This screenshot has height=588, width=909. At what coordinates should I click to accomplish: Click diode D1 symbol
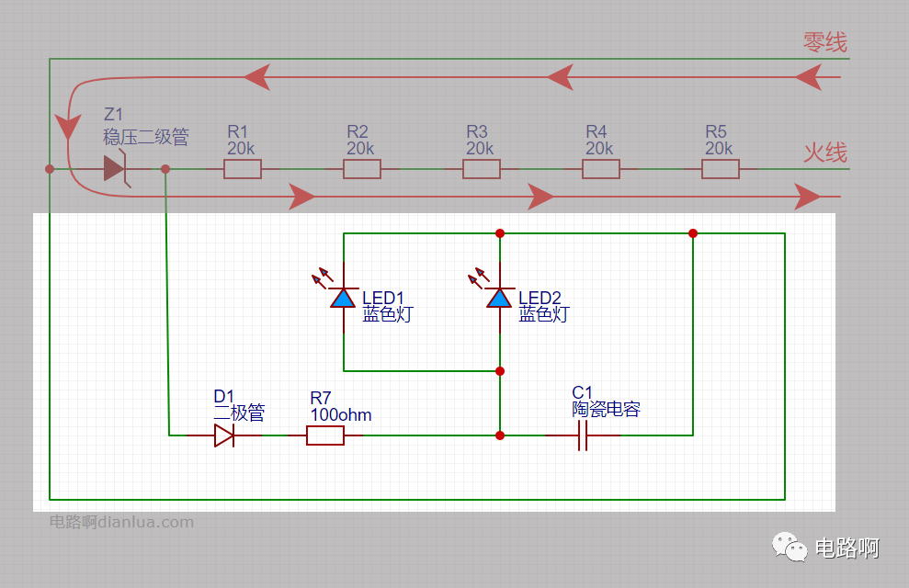tap(224, 435)
